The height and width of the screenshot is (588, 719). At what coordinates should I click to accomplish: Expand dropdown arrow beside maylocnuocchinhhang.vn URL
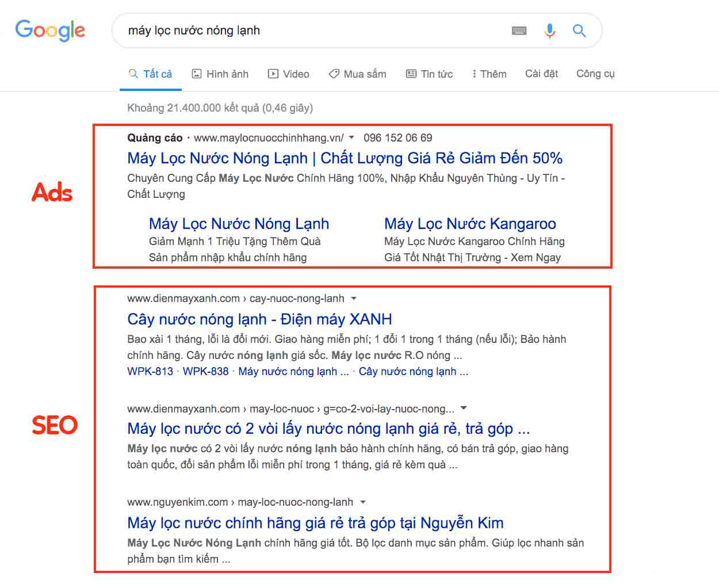[351, 138]
